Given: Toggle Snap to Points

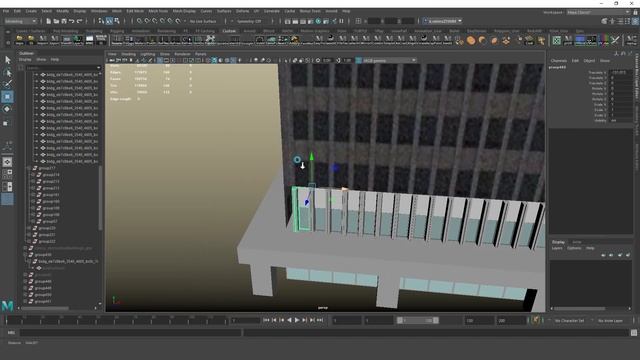Looking at the screenshot, I should [155, 21].
